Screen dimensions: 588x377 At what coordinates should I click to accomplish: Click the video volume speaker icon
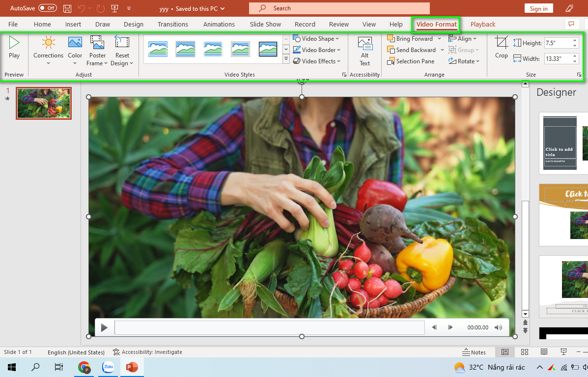pyautogui.click(x=498, y=327)
